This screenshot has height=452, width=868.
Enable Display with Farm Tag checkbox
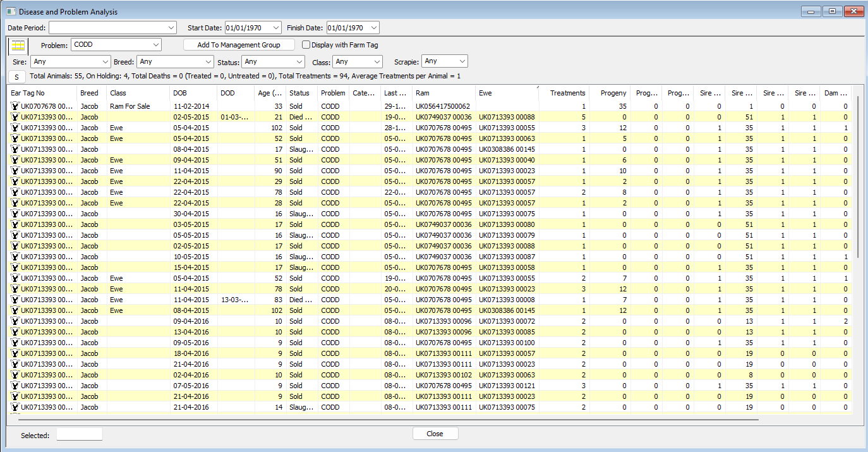(306, 45)
